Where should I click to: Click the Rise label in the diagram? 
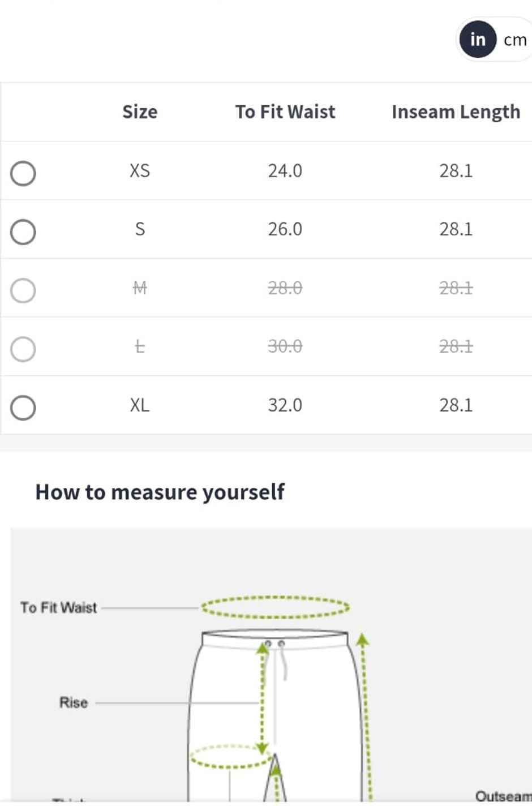point(74,702)
